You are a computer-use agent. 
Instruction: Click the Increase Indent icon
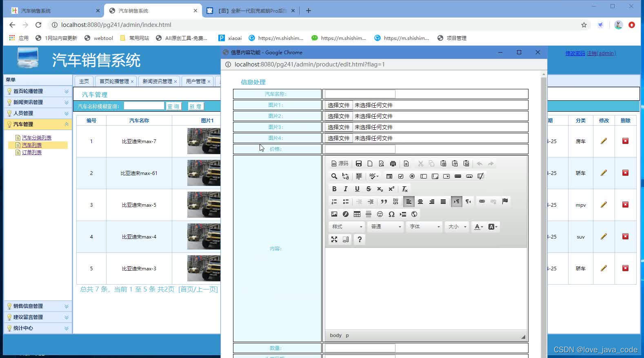[371, 201]
